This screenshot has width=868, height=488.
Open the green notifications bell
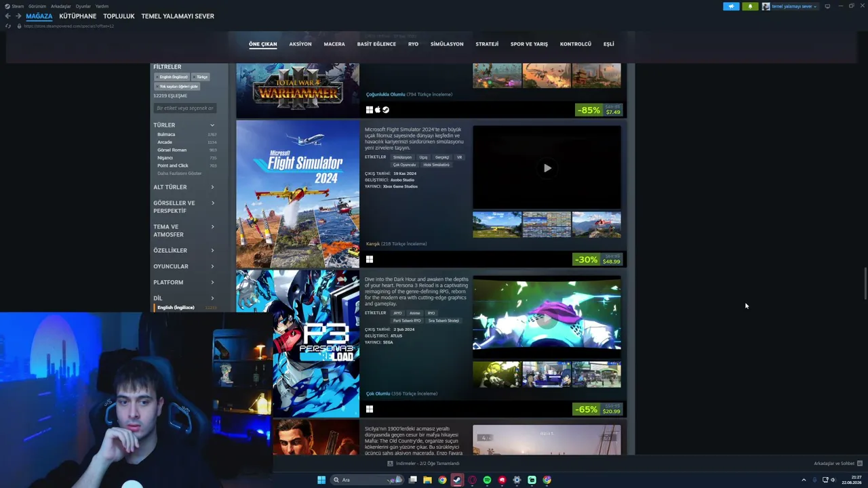coord(750,6)
